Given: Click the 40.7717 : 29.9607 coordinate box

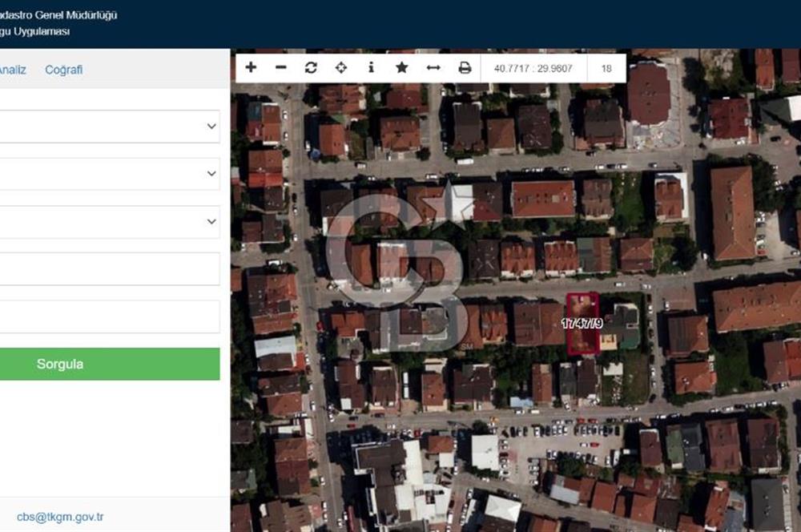Looking at the screenshot, I should (x=533, y=68).
